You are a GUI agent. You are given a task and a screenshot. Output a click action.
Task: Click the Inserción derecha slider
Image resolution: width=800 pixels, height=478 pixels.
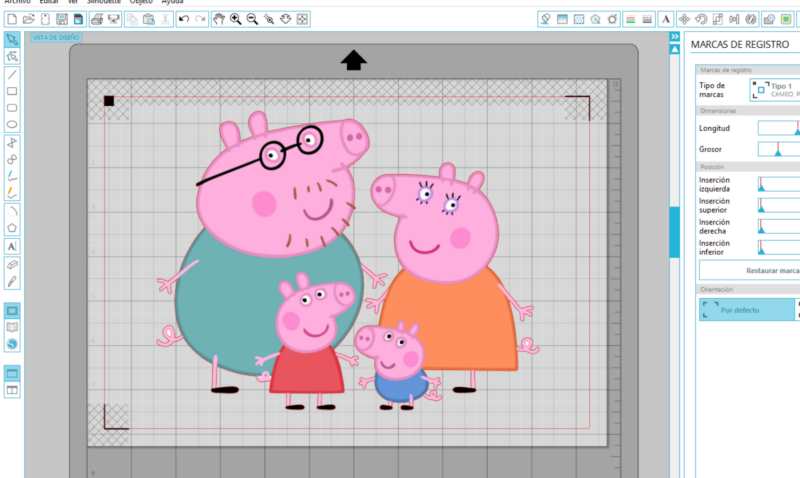(779, 227)
